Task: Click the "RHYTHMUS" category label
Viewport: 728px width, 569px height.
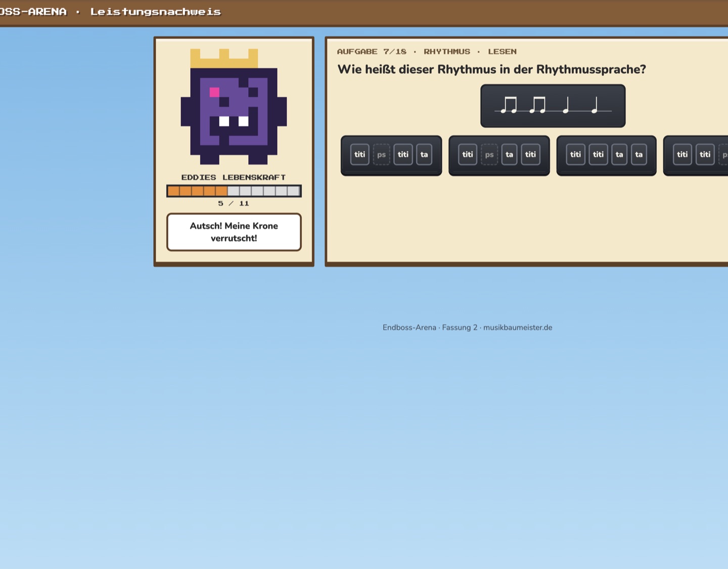Action: (x=447, y=52)
